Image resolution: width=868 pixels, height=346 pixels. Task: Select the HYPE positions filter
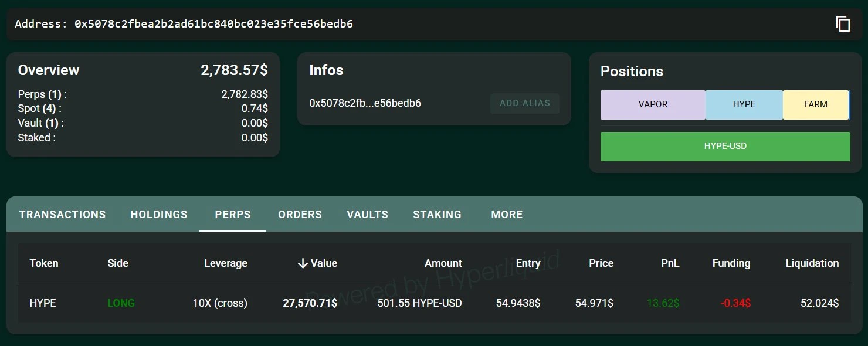pyautogui.click(x=744, y=104)
